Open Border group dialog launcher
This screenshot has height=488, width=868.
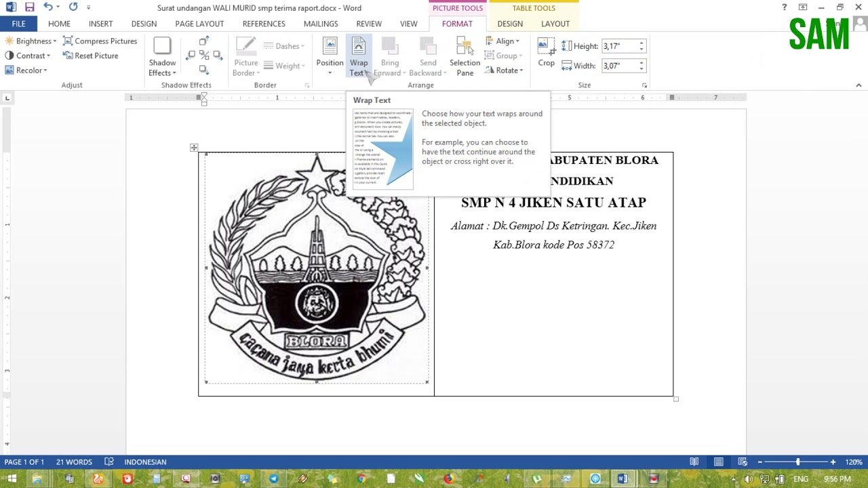click(x=307, y=85)
